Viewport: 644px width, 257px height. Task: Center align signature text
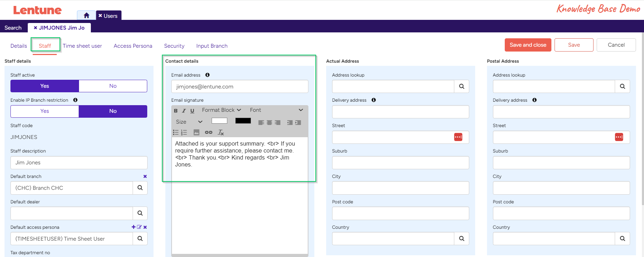point(269,123)
